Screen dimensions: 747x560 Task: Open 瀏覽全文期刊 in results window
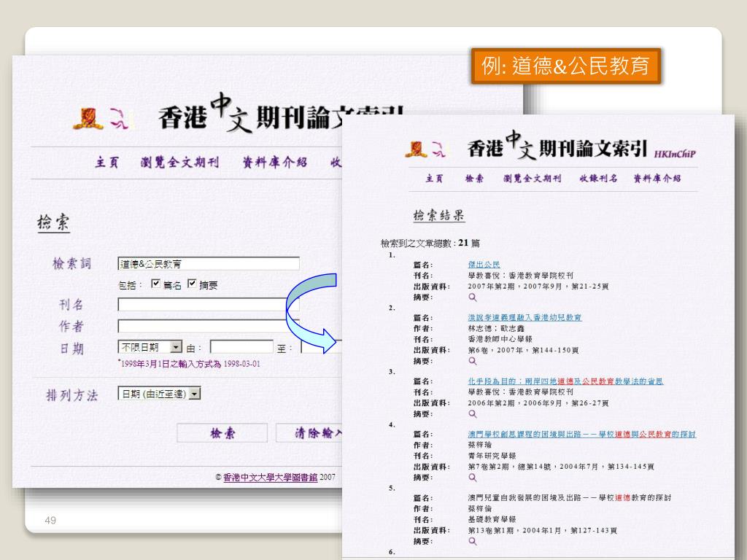[x=532, y=179]
